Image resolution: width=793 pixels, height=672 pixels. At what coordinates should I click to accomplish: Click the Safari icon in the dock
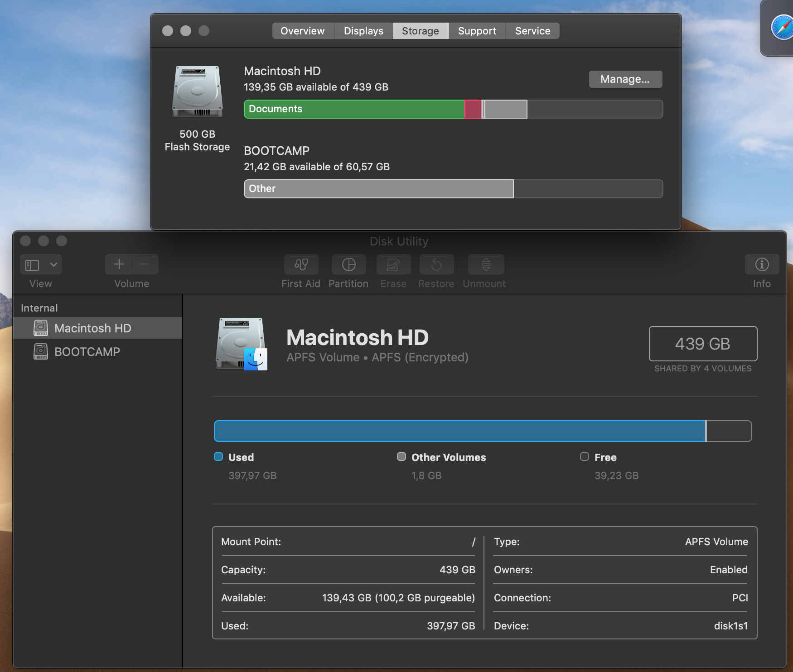pos(782,28)
